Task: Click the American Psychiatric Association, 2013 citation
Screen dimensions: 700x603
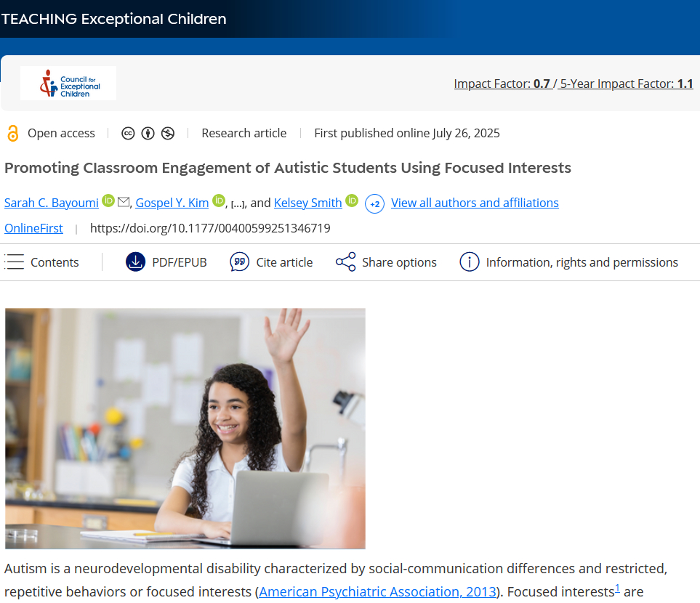Action: tap(377, 591)
